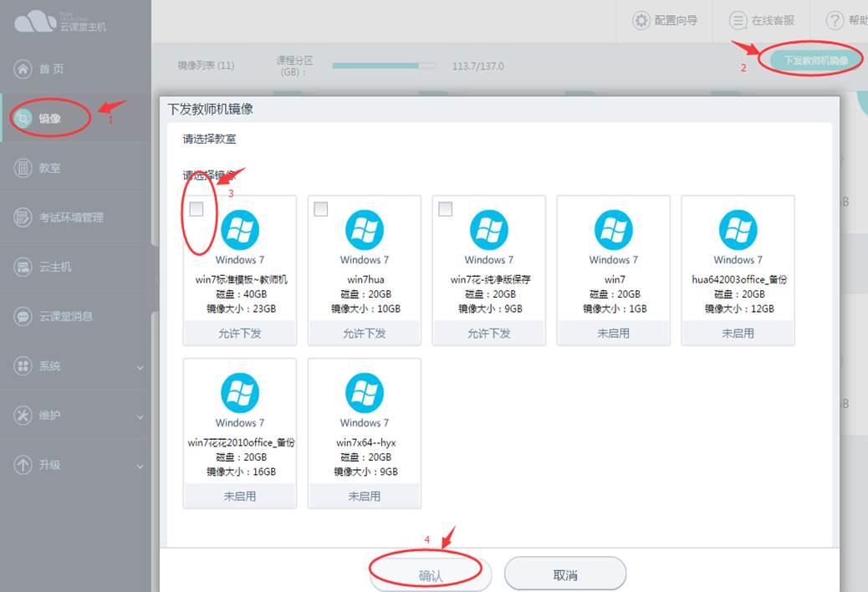Click the 取消 cancel button
868x592 pixels.
[x=566, y=573]
